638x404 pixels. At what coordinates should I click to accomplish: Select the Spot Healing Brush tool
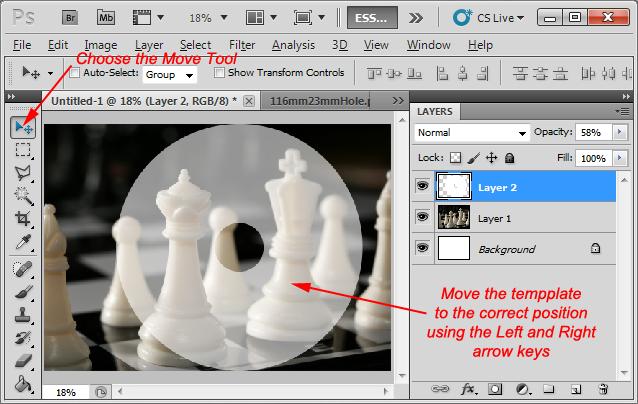click(x=23, y=269)
